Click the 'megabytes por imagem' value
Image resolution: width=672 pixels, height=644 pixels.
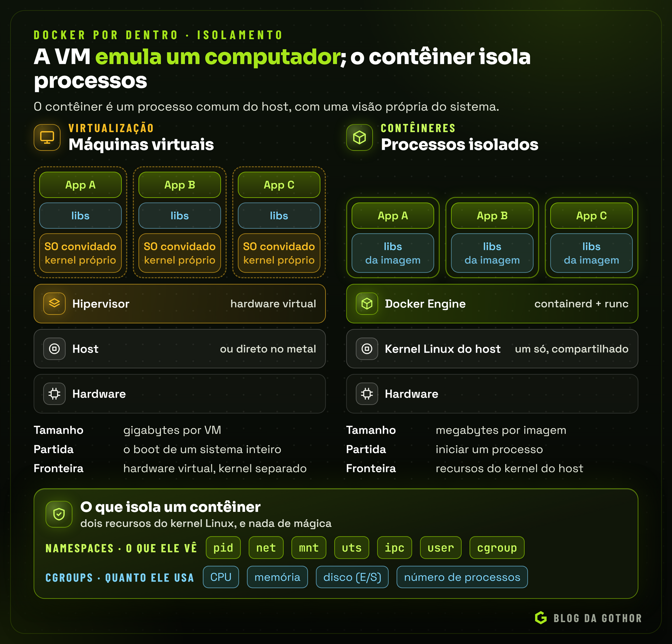501,430
